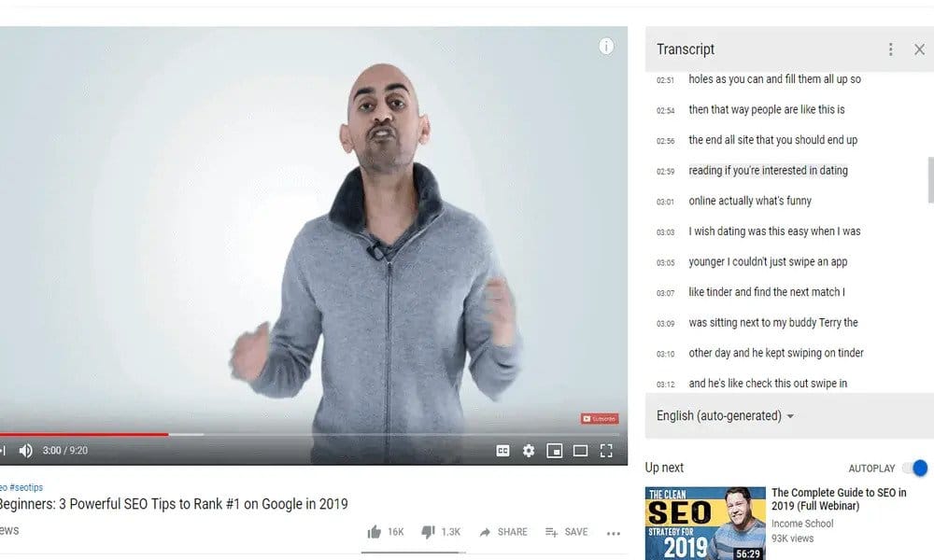Jump to transcript line 'online actually what's funny'
The image size is (934, 560).
tap(750, 201)
